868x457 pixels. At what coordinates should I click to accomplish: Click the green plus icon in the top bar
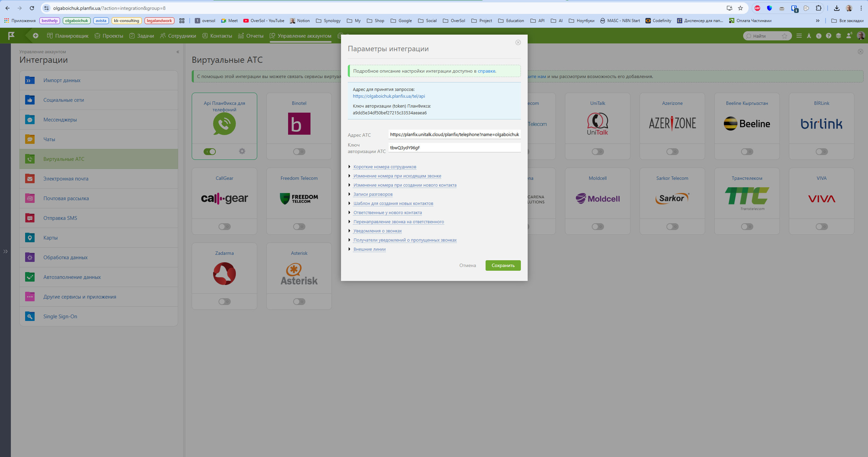[35, 36]
